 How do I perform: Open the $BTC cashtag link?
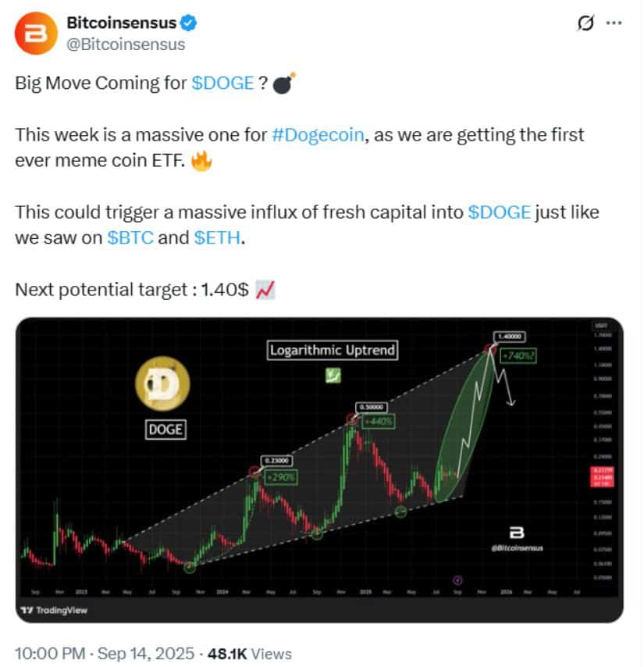pyautogui.click(x=130, y=237)
